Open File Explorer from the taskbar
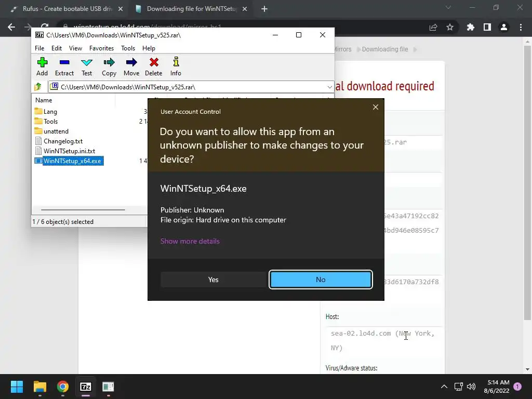Viewport: 532px width, 399px height. [39, 387]
